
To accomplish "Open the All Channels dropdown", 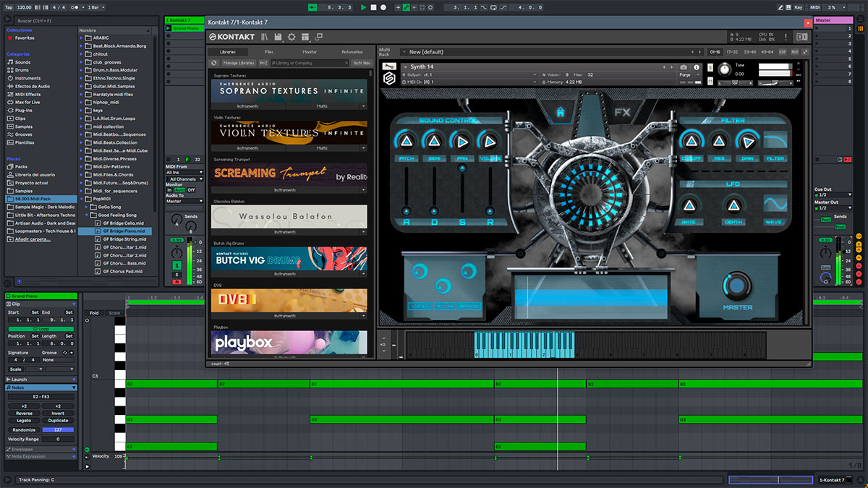I will pos(184,179).
